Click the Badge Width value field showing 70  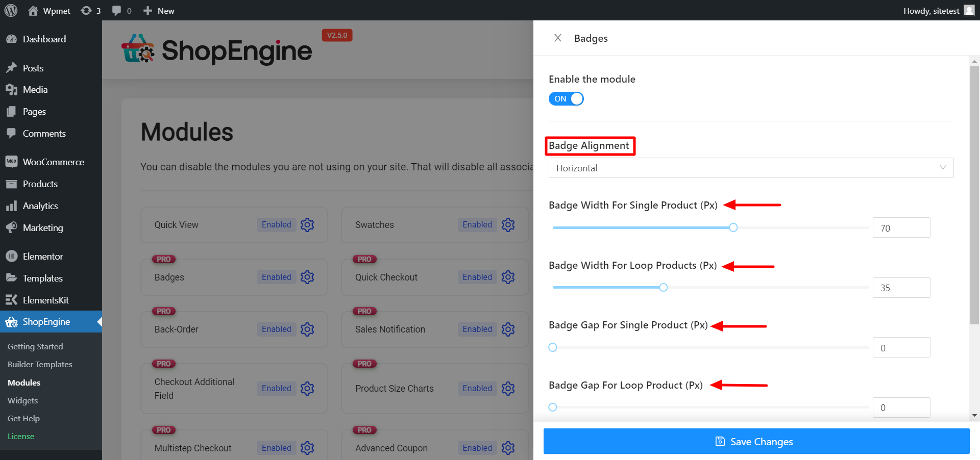coord(901,227)
